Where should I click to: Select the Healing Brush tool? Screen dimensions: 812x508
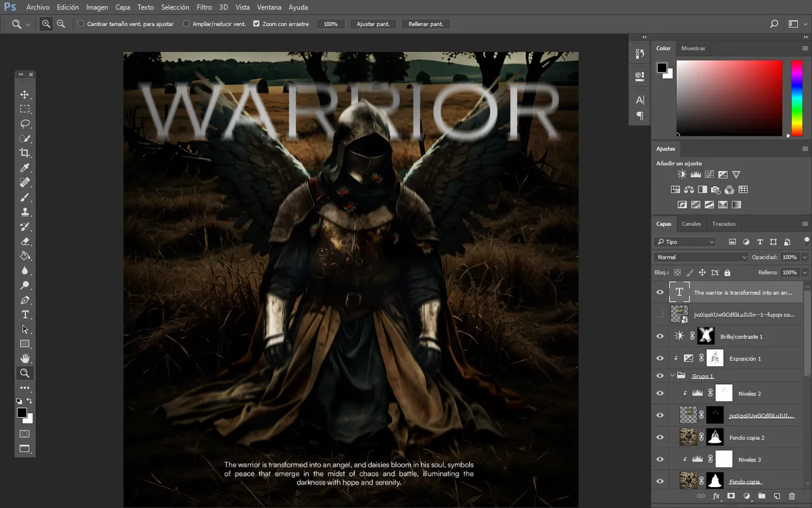[25, 182]
